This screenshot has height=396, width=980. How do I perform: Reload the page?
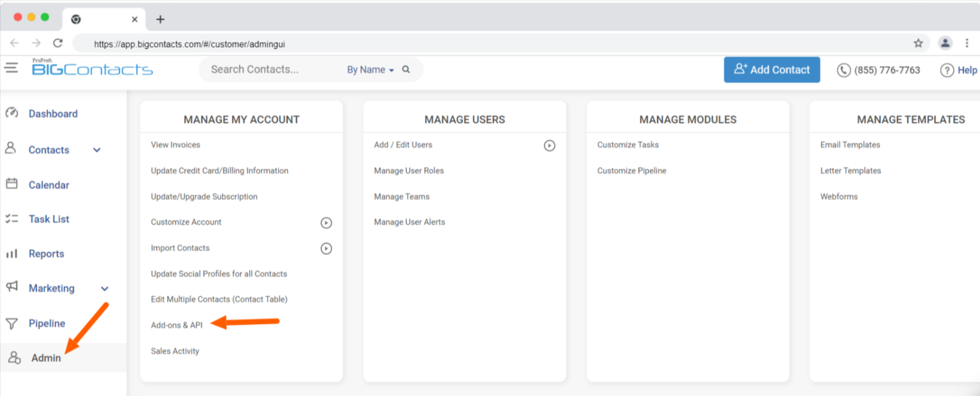click(58, 43)
